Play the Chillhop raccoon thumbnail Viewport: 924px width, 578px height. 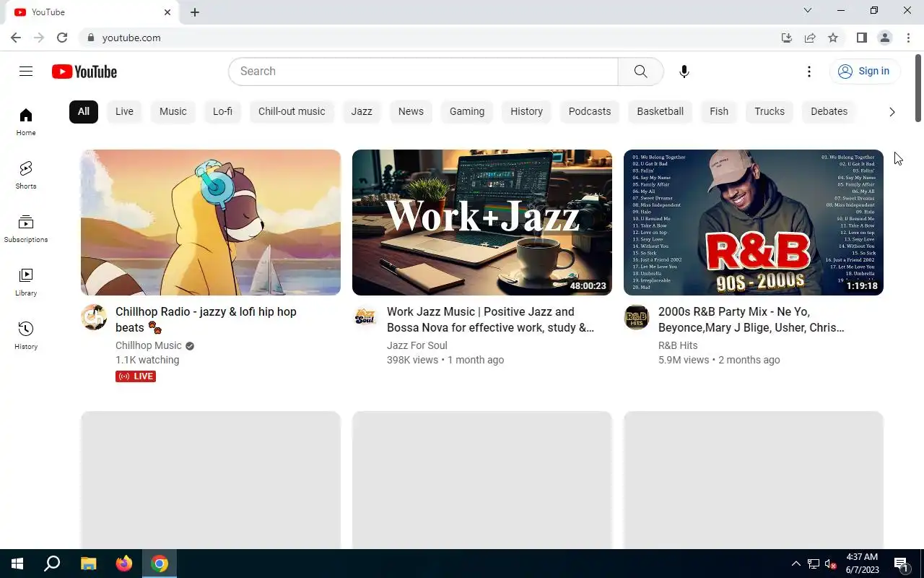[211, 223]
